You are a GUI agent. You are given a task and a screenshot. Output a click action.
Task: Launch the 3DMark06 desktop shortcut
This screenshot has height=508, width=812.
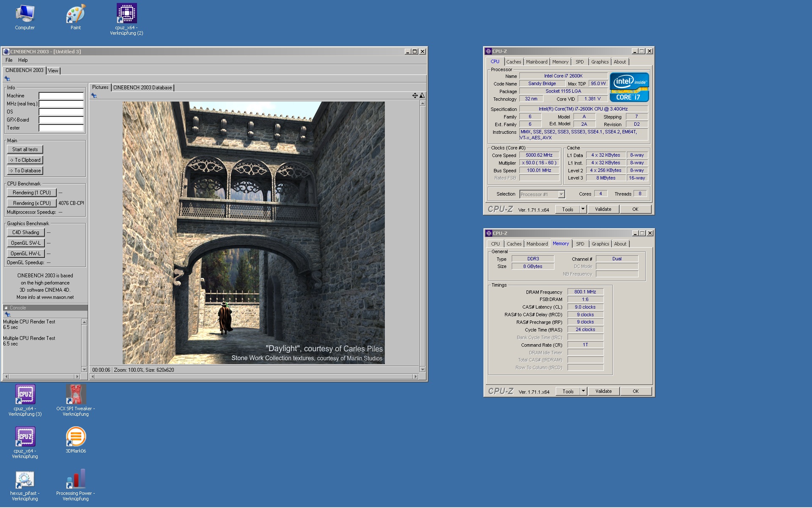(x=76, y=440)
